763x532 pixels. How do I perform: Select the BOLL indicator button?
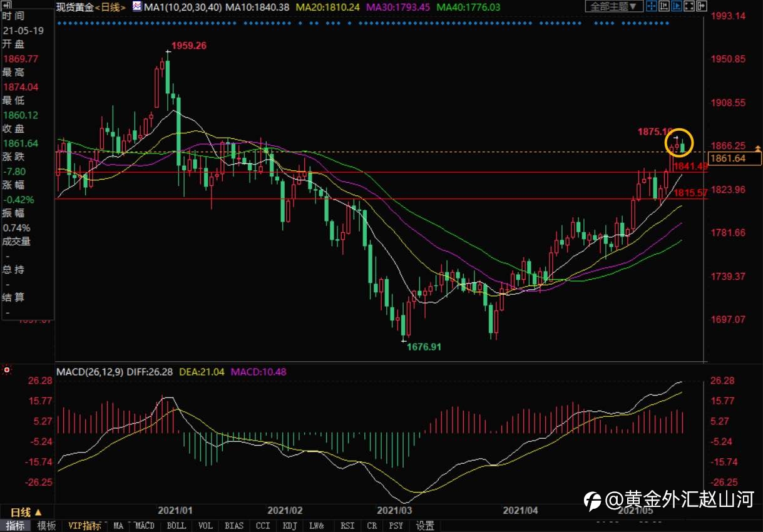click(x=177, y=526)
